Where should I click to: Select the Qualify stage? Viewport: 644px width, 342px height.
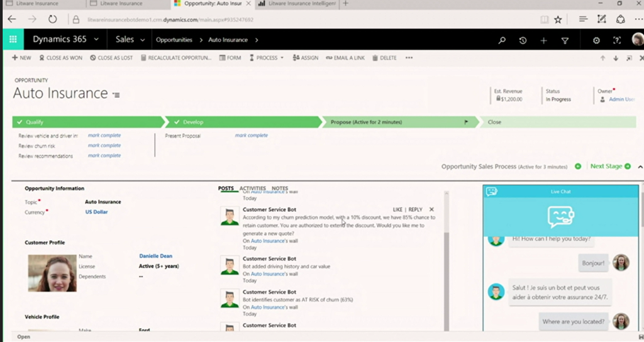click(x=88, y=122)
